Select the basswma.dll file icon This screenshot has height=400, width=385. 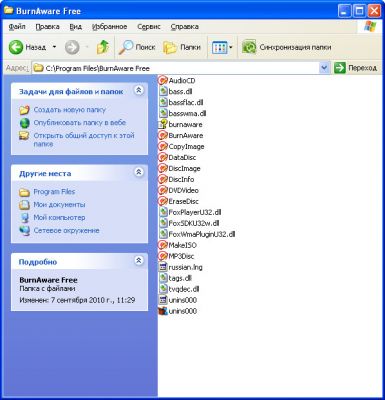[163, 113]
